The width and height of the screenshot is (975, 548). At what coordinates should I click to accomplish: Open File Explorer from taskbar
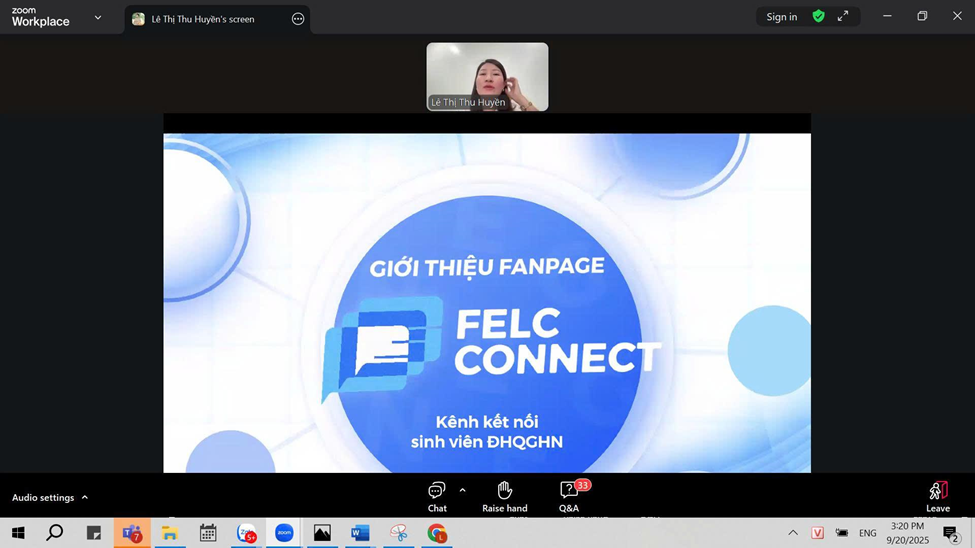tap(170, 533)
